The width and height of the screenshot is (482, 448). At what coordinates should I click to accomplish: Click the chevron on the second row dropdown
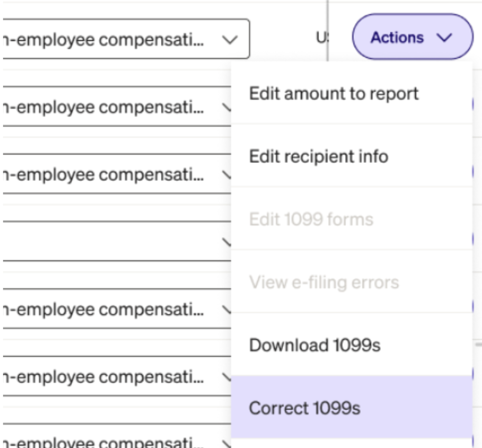227,107
